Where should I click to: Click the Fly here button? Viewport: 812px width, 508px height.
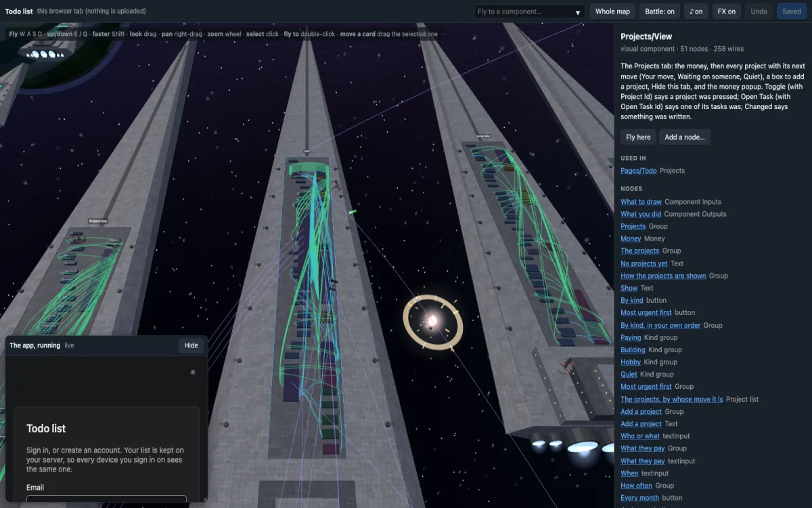point(638,137)
